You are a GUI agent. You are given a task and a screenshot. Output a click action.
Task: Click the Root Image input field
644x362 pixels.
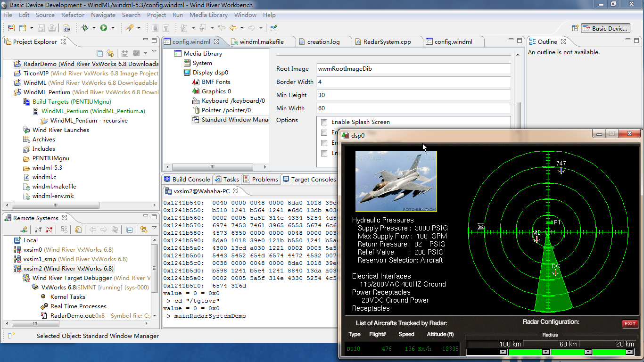click(413, 69)
